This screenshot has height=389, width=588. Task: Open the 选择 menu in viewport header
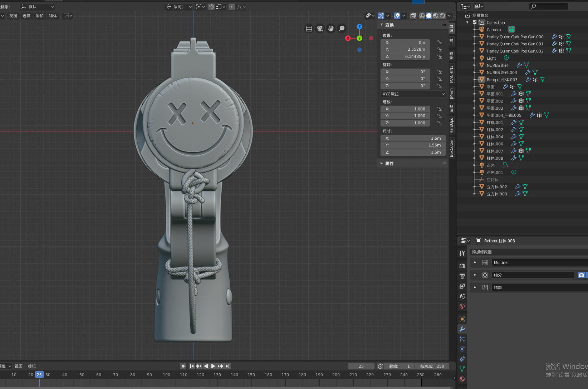pos(26,16)
